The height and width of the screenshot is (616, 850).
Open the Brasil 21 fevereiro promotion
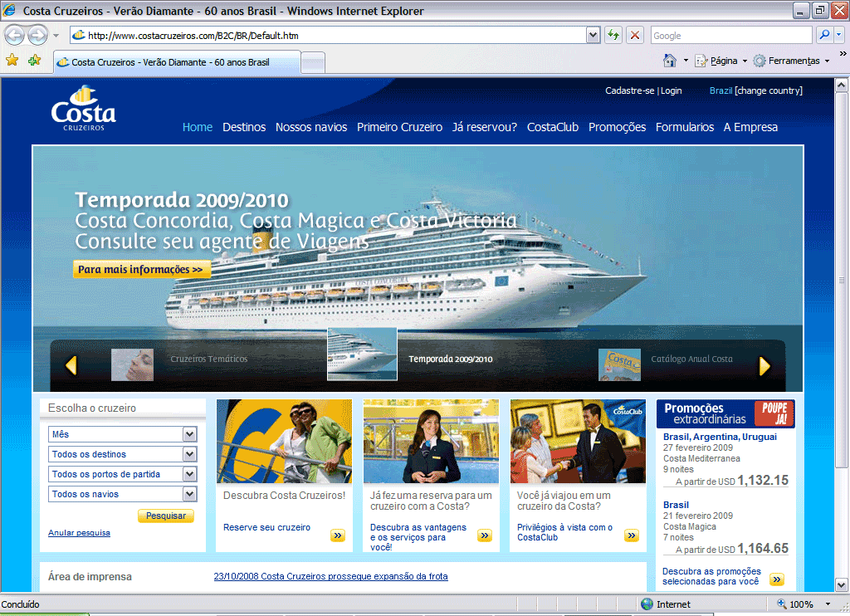tap(676, 505)
